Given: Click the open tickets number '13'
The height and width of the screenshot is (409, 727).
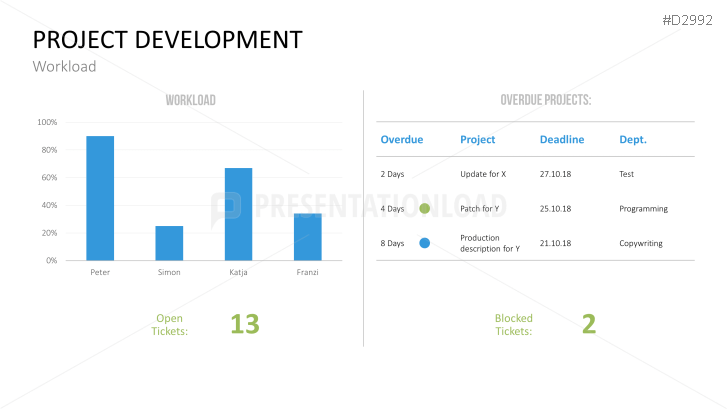Looking at the screenshot, I should tap(245, 324).
